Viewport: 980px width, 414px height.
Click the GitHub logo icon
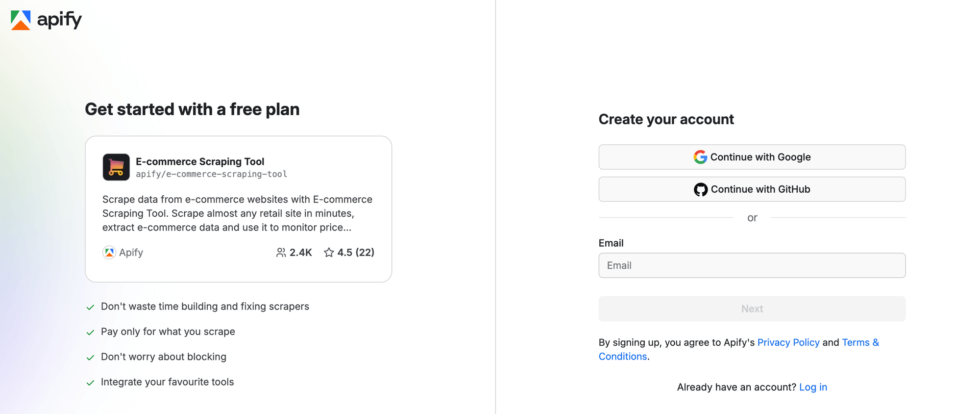tap(701, 189)
